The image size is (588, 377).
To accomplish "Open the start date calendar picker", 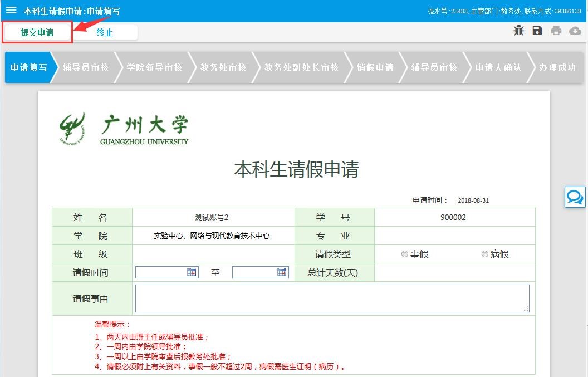I will pyautogui.click(x=192, y=272).
